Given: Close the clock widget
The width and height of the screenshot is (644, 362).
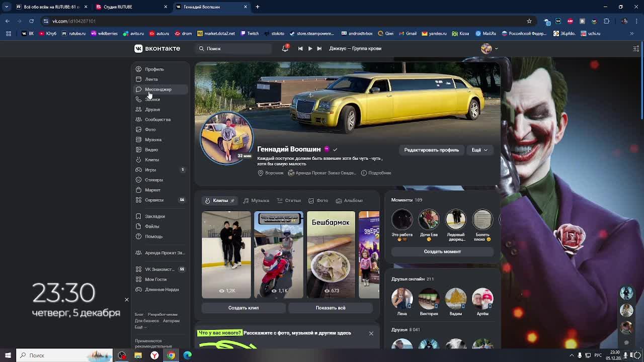Looking at the screenshot, I should tap(127, 300).
